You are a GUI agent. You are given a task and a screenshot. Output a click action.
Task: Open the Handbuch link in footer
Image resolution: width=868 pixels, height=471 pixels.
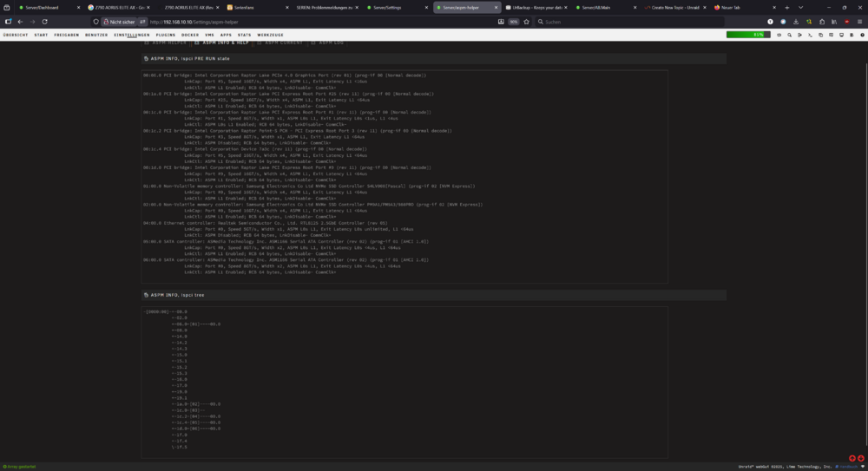tap(846, 467)
